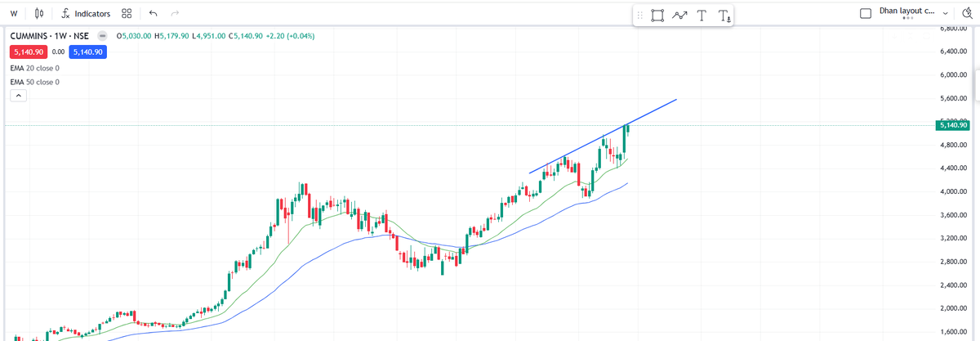Select the blue upward trend line drawing
This screenshot has height=341, width=980.
[x=604, y=136]
